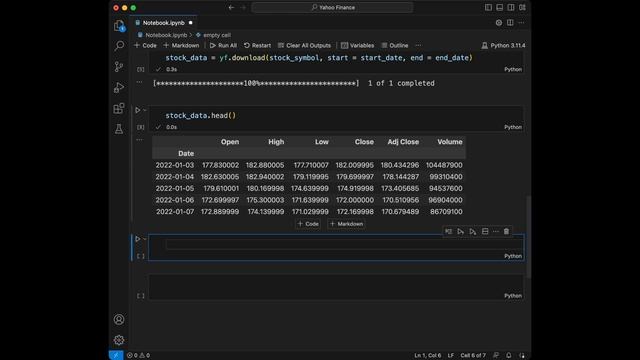
Task: Open Source Control view
Action: pyautogui.click(x=119, y=67)
